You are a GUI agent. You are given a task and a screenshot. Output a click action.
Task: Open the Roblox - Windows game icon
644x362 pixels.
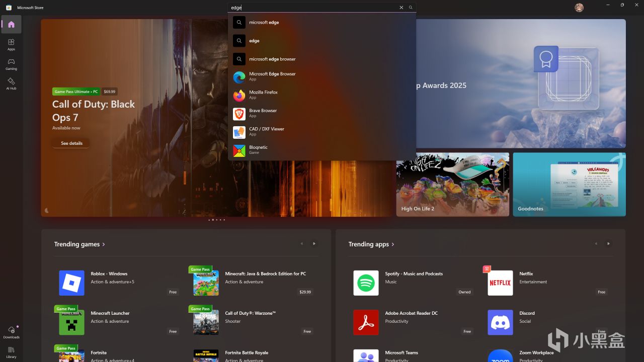(x=71, y=283)
